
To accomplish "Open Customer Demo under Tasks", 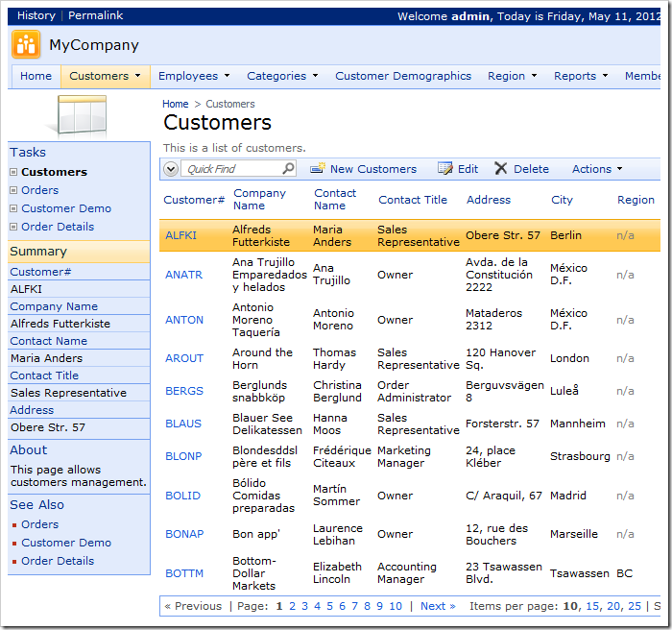I will pos(66,208).
